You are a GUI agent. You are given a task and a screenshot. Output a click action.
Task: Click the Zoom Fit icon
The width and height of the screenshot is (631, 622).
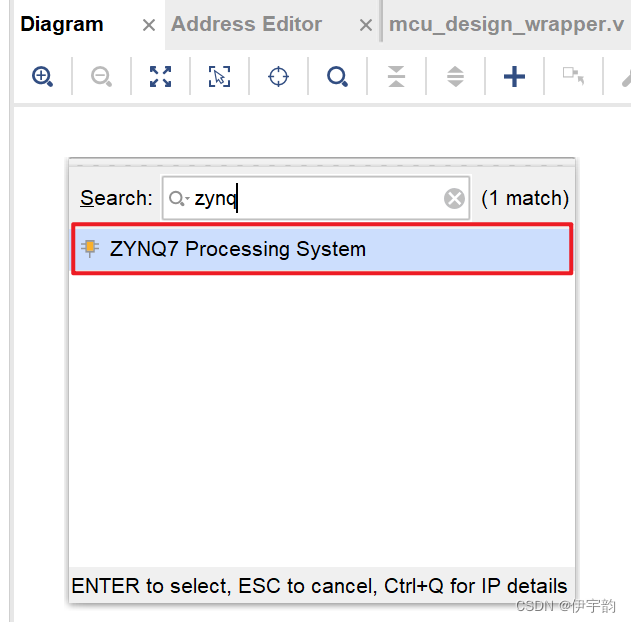[x=160, y=76]
